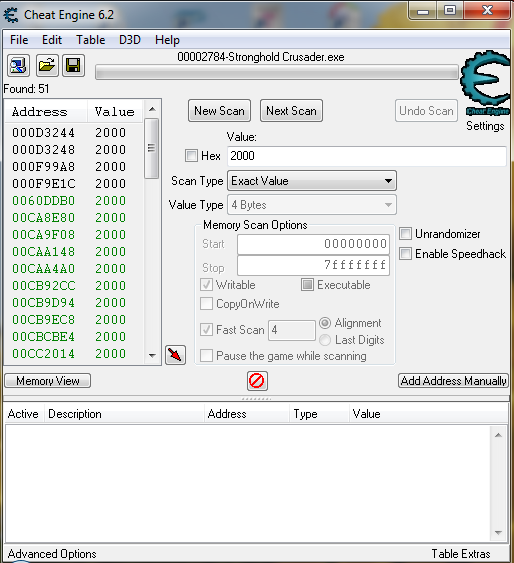Image resolution: width=514 pixels, height=563 pixels.
Task: Select result address 00CA8E80
Action: coord(43,218)
